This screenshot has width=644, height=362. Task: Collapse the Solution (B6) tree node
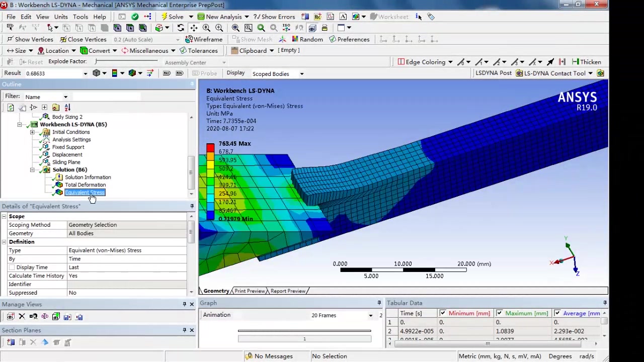(32, 170)
